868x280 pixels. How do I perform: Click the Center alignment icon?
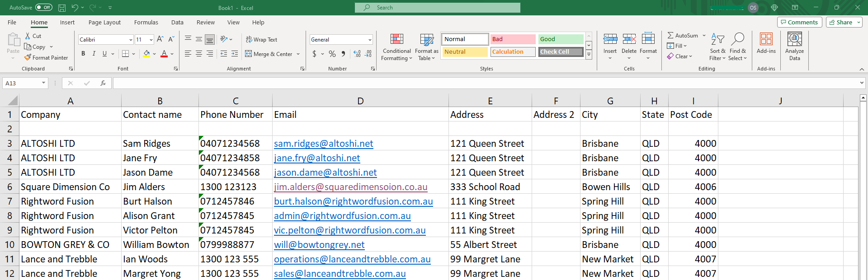(199, 54)
